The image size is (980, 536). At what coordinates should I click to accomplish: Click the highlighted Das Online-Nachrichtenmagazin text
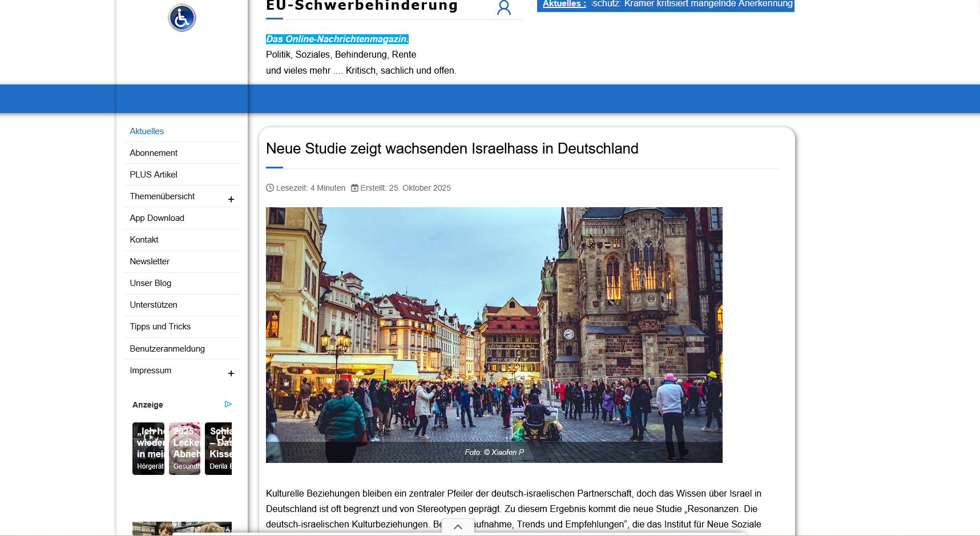[x=336, y=39]
